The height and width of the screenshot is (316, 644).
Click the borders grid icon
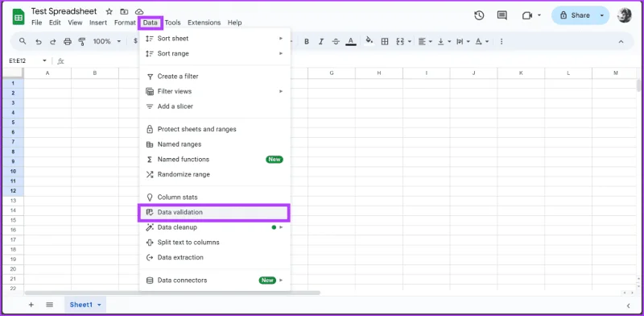click(385, 42)
